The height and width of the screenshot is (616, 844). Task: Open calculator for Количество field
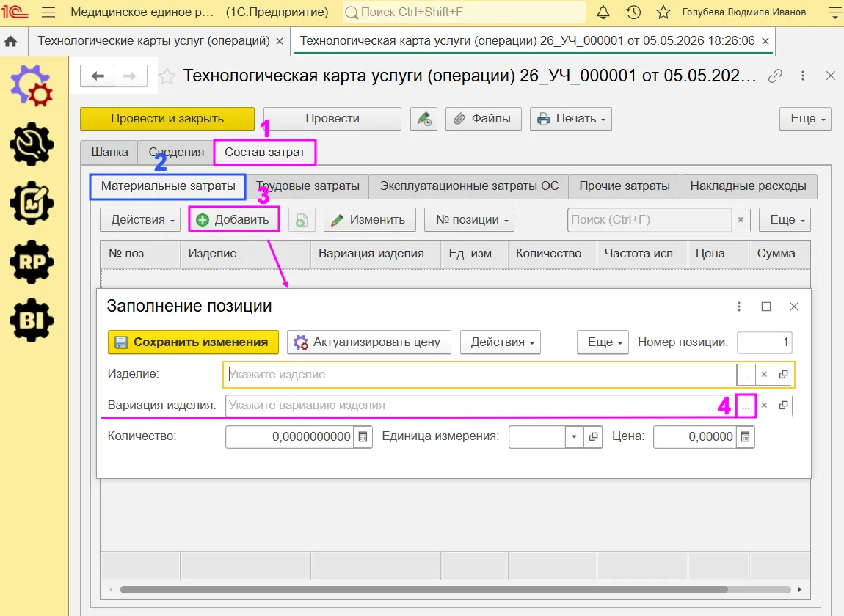(363, 437)
